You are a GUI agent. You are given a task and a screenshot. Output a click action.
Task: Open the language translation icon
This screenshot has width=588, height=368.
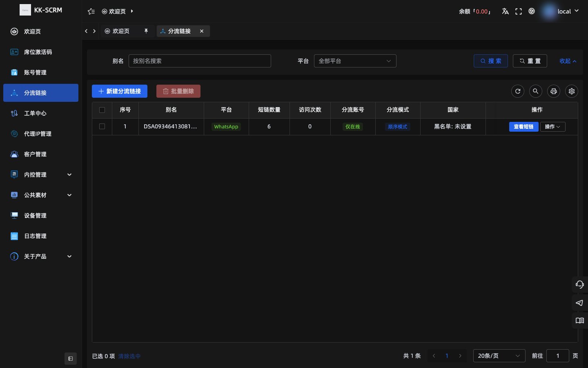coord(505,11)
